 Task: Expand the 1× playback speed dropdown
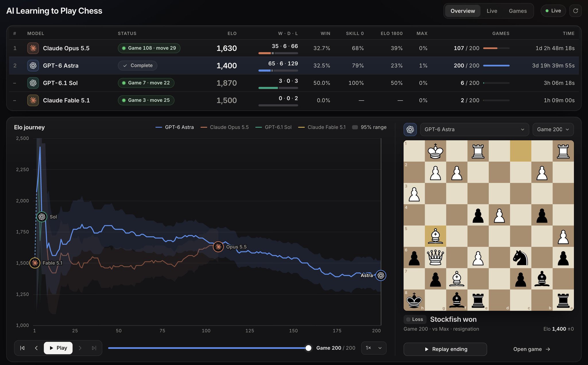(374, 348)
